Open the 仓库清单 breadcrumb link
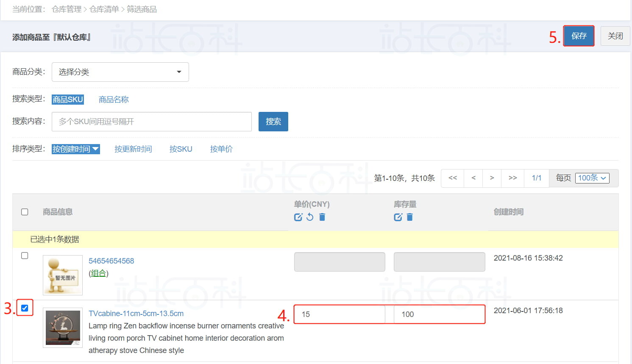632x364 pixels. pyautogui.click(x=104, y=9)
